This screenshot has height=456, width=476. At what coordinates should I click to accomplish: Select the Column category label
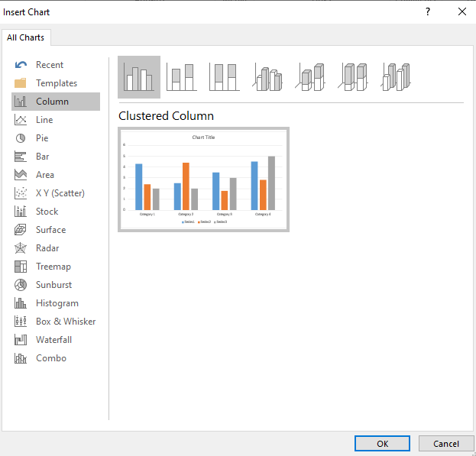52,102
